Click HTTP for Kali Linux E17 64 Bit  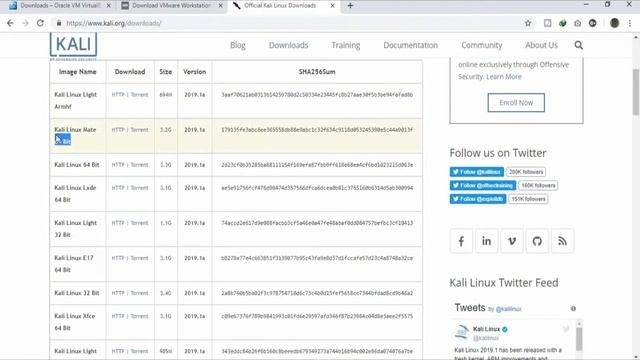point(118,258)
